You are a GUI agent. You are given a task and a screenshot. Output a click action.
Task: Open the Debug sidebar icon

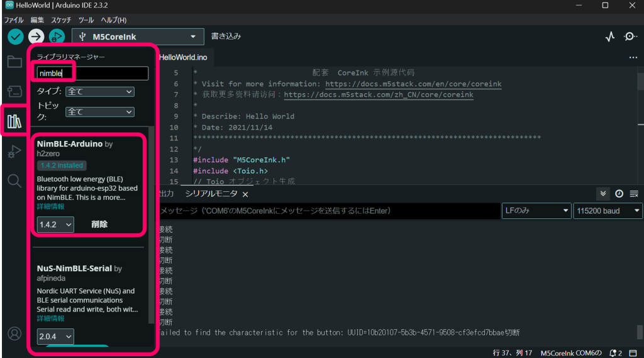click(14, 151)
